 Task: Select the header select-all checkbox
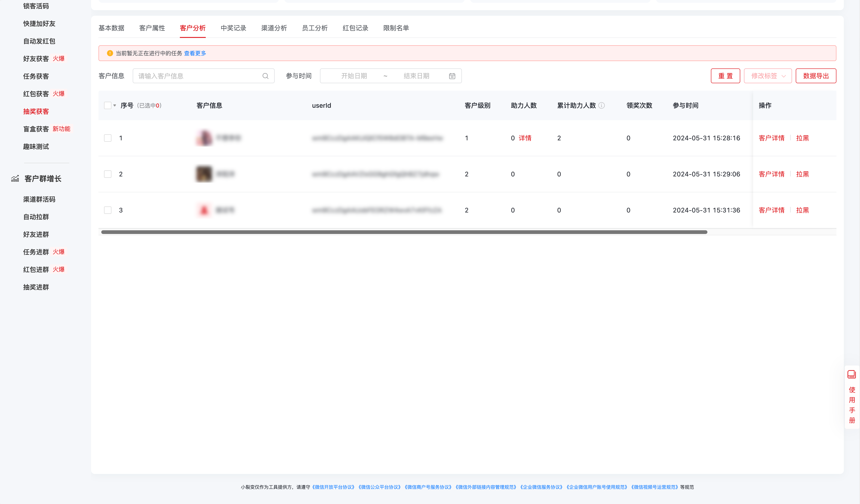108,105
